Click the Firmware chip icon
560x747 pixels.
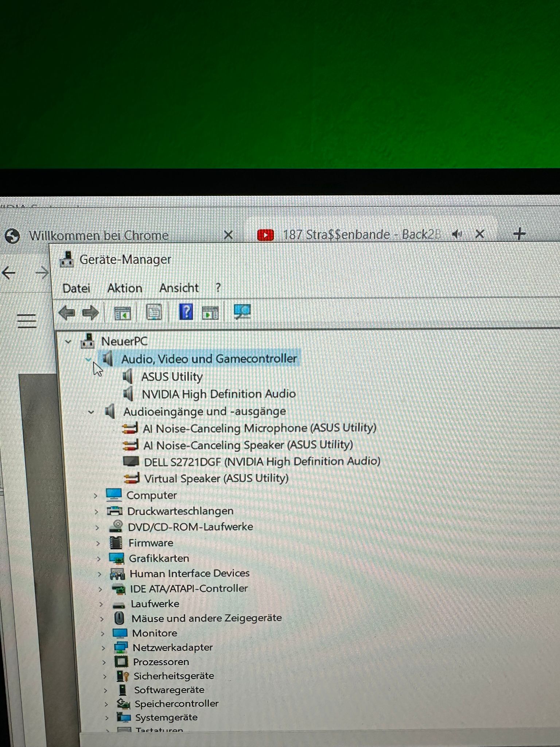(116, 543)
